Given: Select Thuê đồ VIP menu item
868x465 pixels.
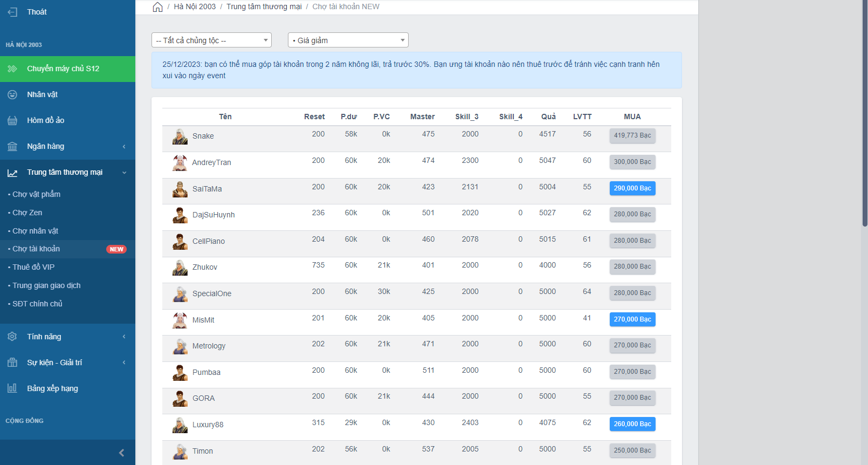Looking at the screenshot, I should coord(33,267).
